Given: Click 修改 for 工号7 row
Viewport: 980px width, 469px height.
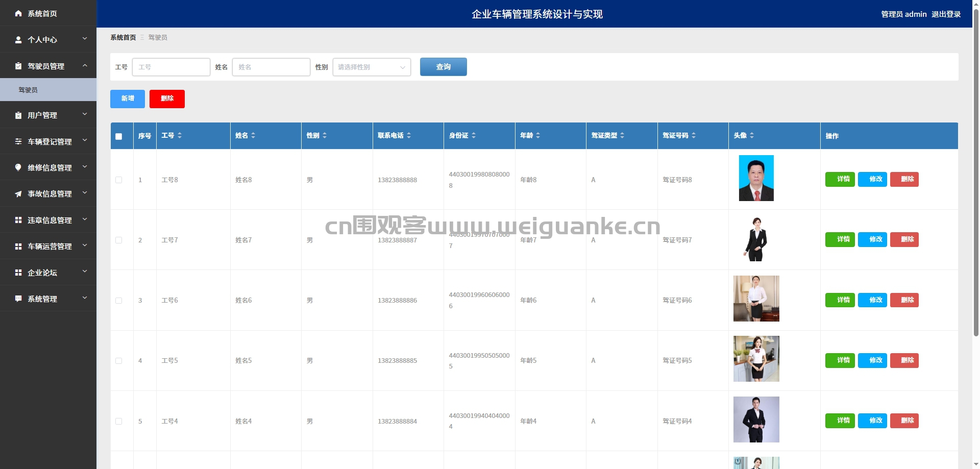Looking at the screenshot, I should [872, 239].
